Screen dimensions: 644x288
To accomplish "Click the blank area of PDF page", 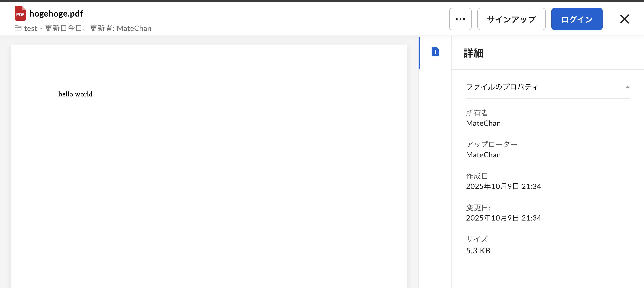I will 209,187.
